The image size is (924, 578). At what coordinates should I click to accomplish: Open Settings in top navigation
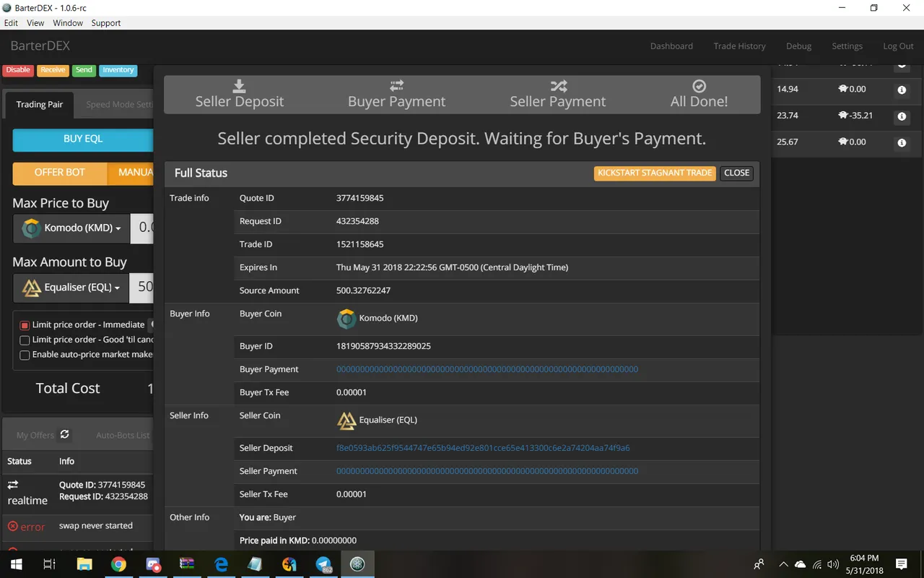point(847,46)
